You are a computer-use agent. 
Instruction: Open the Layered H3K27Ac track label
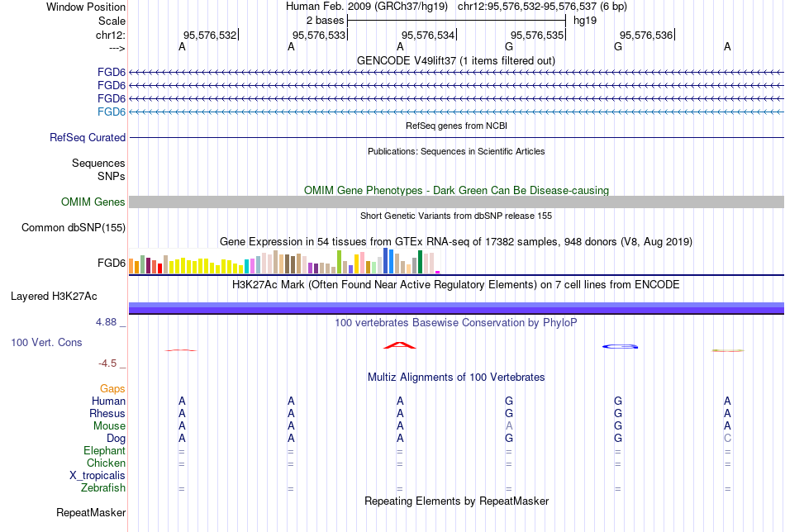tap(54, 297)
